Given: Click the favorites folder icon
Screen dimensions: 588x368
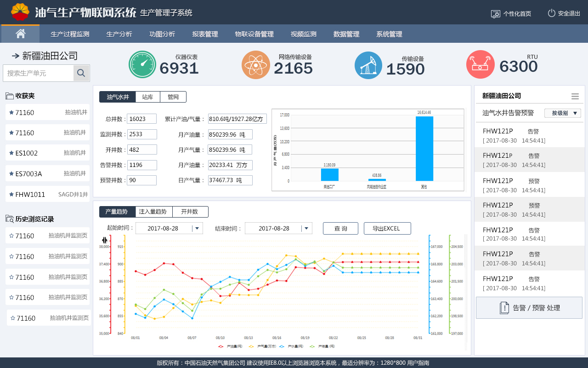Looking at the screenshot, I should click(x=9, y=96).
